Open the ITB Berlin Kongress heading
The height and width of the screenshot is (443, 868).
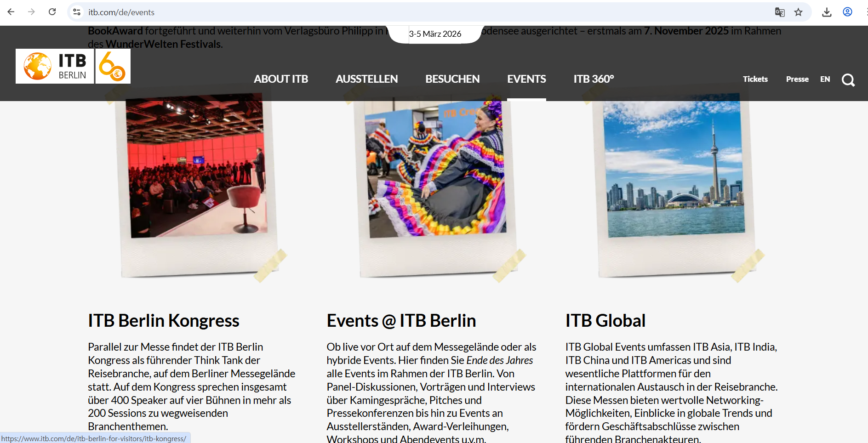click(164, 320)
